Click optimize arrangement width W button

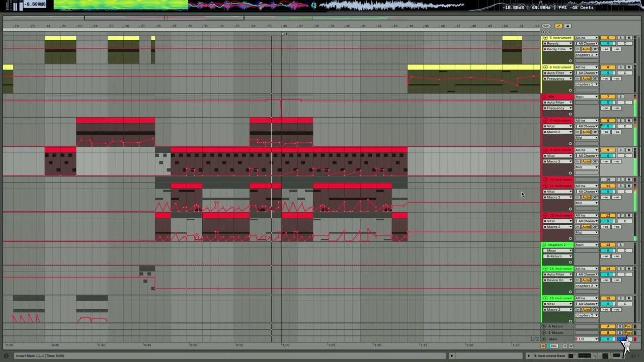pyautogui.click(x=571, y=346)
